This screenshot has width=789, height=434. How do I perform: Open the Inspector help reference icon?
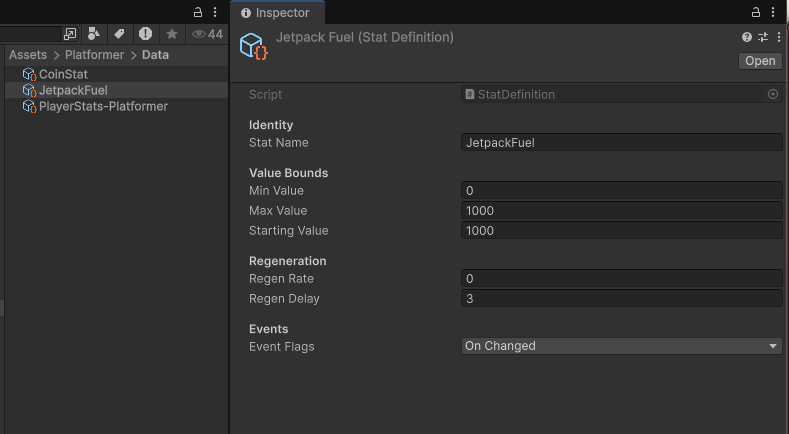pos(747,37)
